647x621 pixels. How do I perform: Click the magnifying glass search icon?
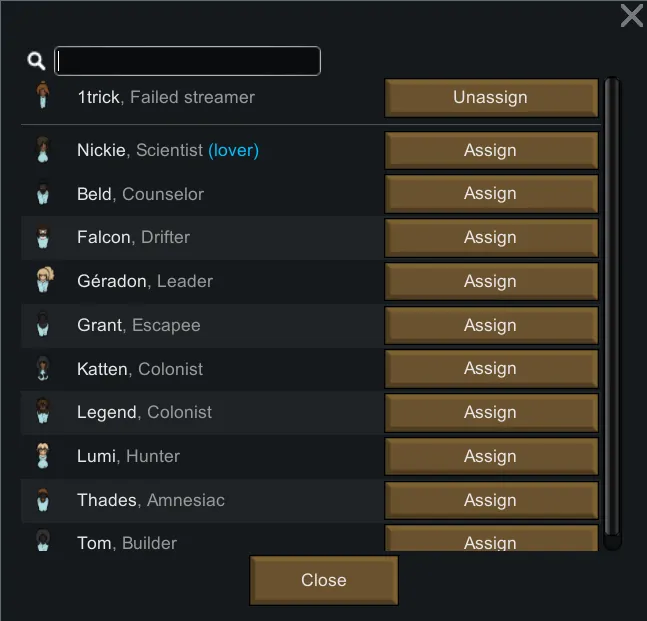click(x=37, y=62)
